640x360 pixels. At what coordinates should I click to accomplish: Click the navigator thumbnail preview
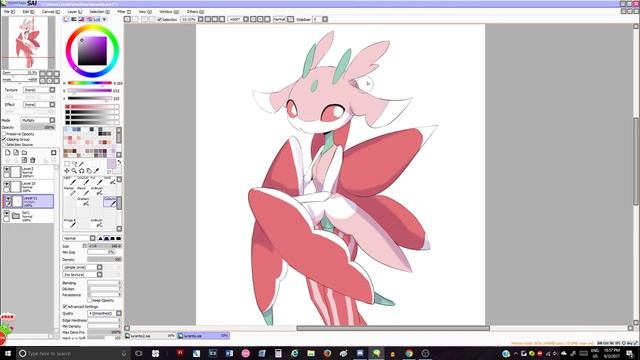pyautogui.click(x=29, y=43)
